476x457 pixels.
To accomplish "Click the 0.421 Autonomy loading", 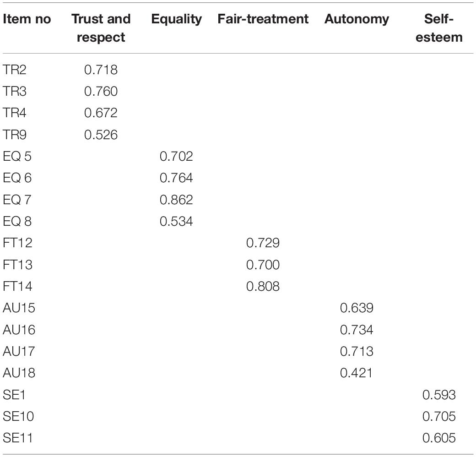I will point(357,373).
